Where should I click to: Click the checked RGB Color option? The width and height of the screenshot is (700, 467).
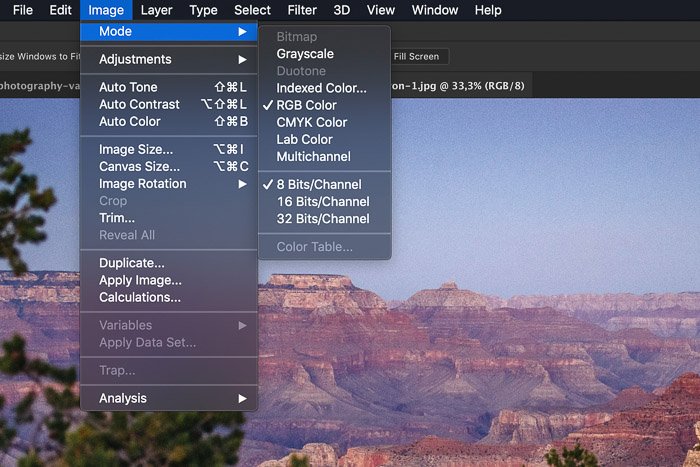306,105
